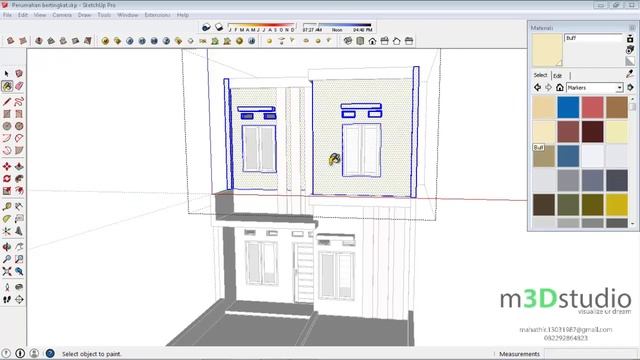This screenshot has width=640, height=360.
Task: Adjust the shadow time of day slider
Action: point(338,27)
